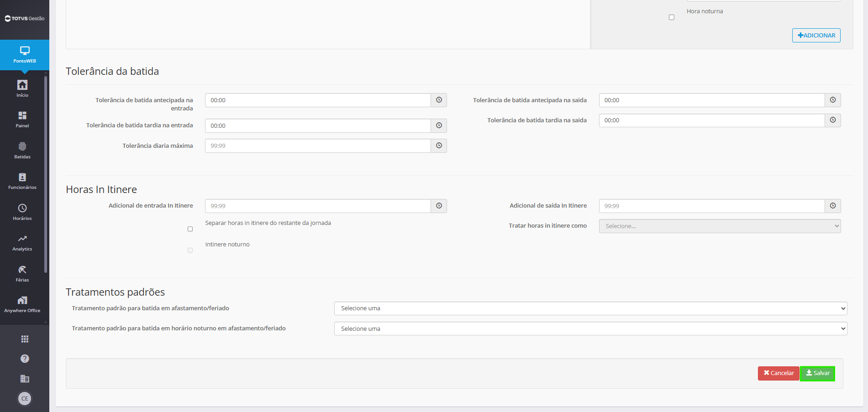The width and height of the screenshot is (868, 412).
Task: Open time picker for Adicional de entrada In Itinere
Action: (x=439, y=206)
